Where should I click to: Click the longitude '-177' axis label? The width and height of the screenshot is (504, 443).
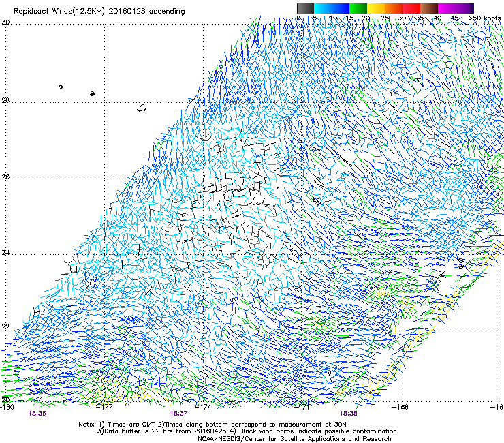point(105,407)
